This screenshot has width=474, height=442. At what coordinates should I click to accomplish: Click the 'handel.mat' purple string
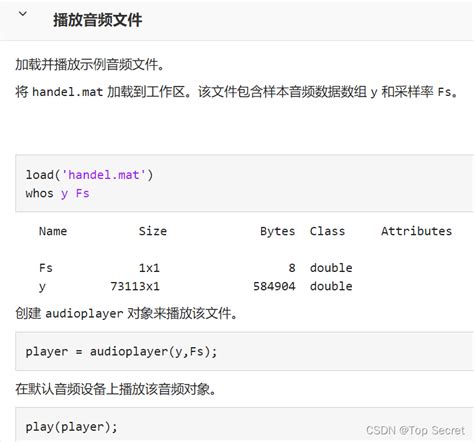coord(104,175)
